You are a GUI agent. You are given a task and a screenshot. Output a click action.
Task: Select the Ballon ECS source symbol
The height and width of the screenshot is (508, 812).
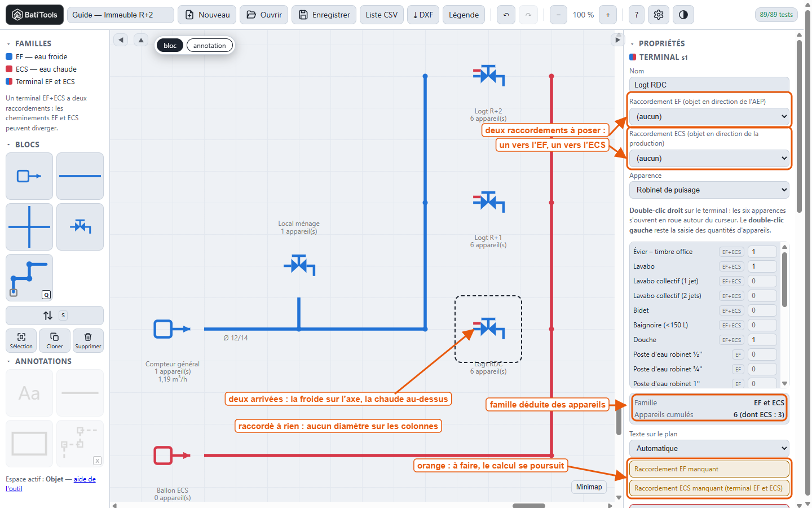tap(172, 456)
